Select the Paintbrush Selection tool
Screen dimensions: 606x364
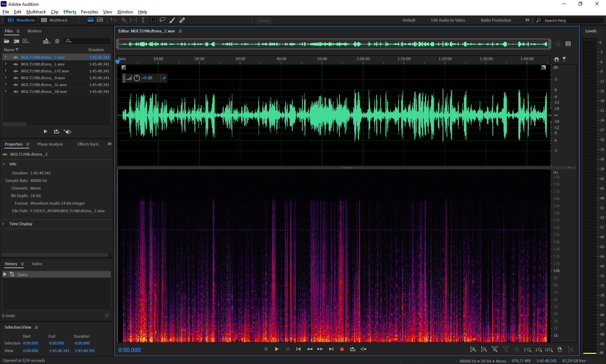tap(172, 20)
